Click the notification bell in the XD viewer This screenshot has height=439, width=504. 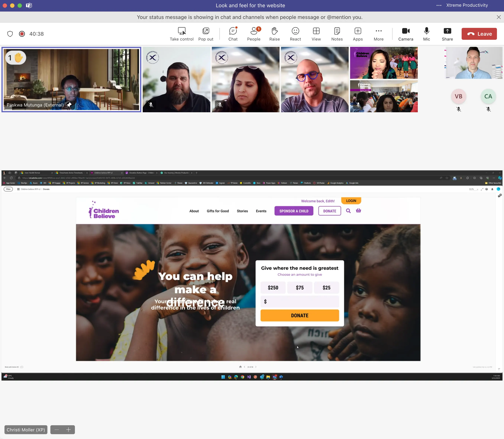point(492,189)
